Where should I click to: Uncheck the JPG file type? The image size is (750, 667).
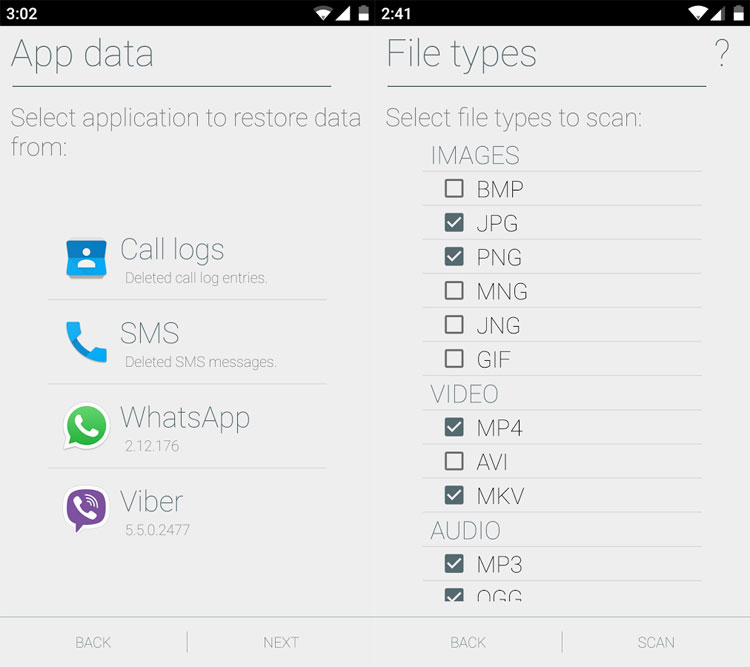point(454,222)
